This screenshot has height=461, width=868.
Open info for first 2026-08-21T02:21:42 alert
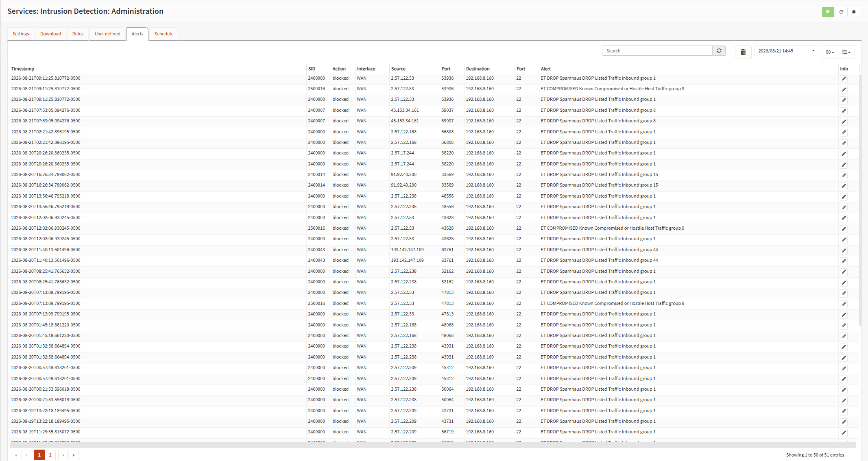pos(844,133)
